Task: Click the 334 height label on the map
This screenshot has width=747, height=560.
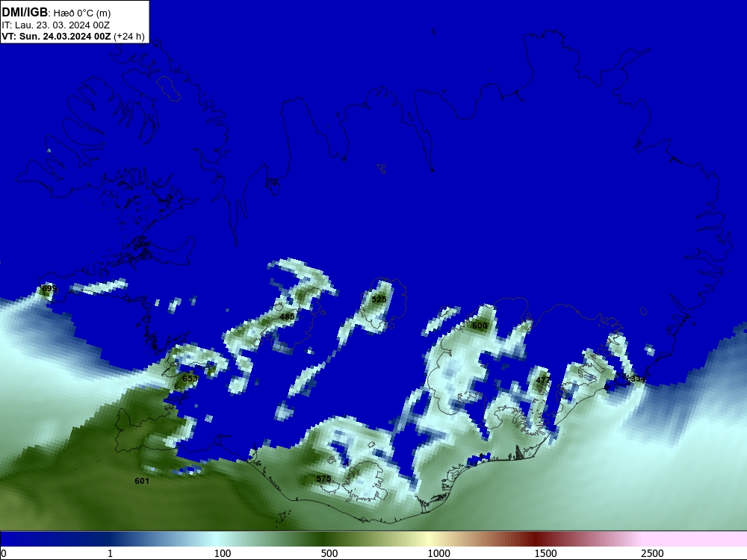Action: pos(637,379)
